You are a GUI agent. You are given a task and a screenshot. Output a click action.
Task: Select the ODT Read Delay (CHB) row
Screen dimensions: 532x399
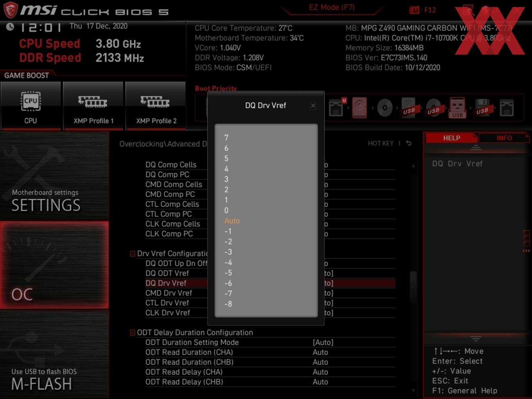point(270,382)
